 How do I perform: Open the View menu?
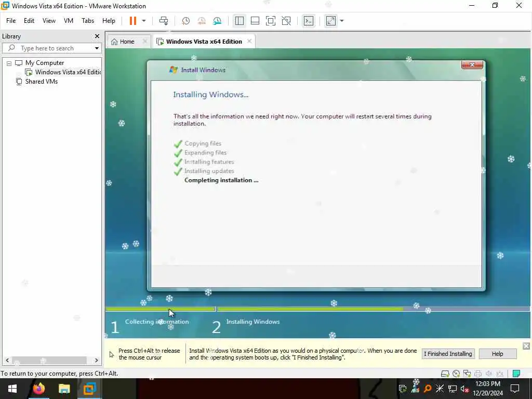pyautogui.click(x=49, y=21)
